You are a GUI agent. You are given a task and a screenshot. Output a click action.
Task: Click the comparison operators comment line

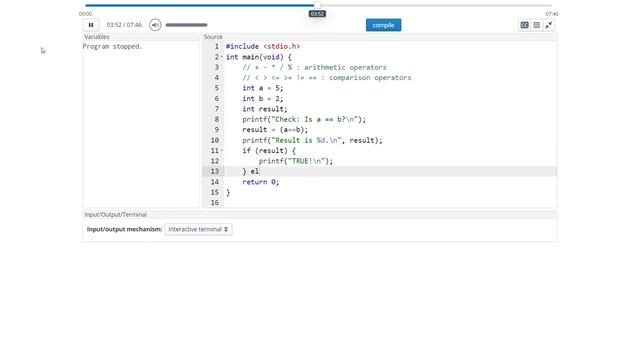(327, 78)
